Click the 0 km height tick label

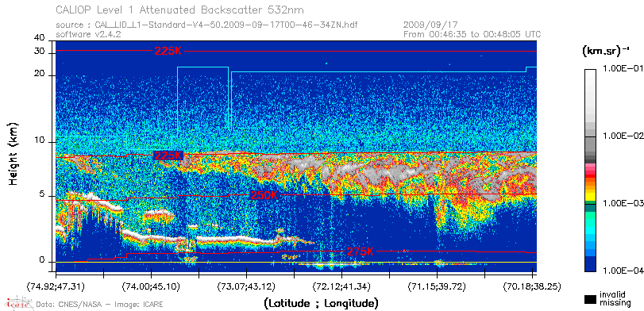point(41,259)
